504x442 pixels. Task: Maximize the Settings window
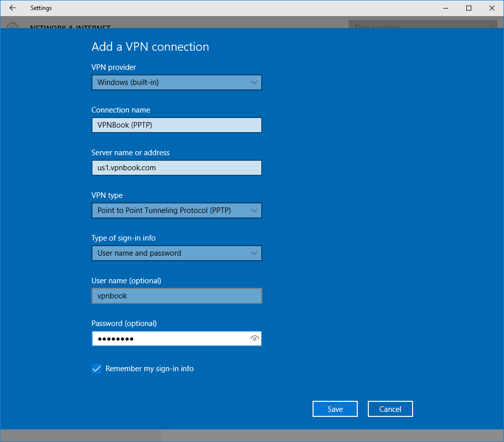[468, 8]
